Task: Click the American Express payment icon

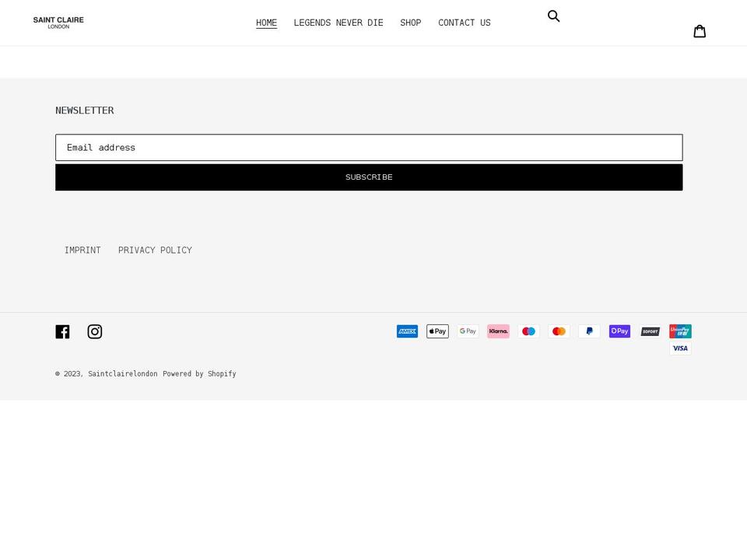Action: click(x=407, y=331)
